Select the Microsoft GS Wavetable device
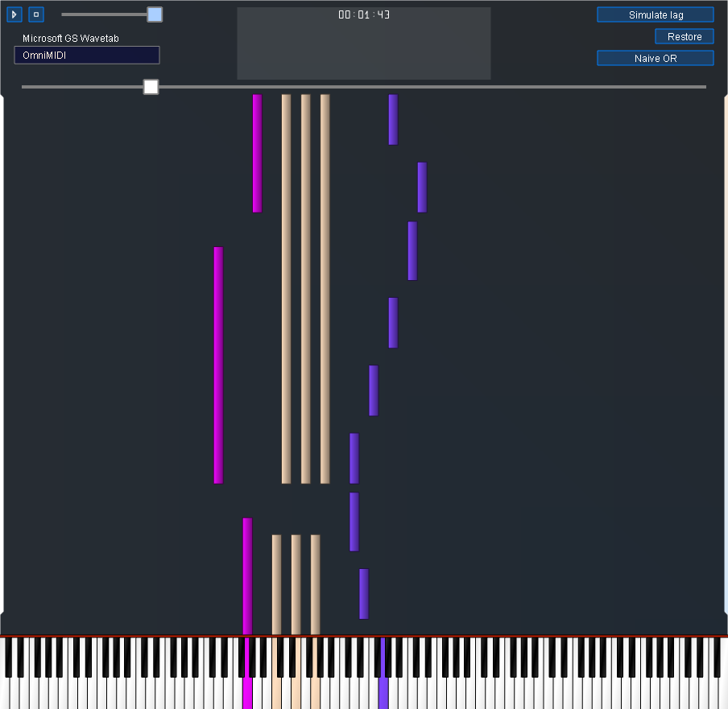The image size is (728, 709). coord(71,38)
